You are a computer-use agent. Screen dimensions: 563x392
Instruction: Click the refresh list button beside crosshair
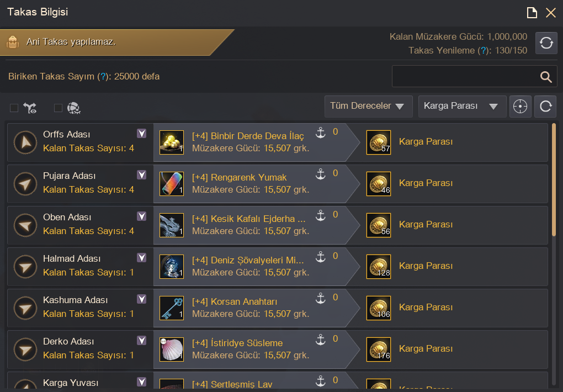545,107
